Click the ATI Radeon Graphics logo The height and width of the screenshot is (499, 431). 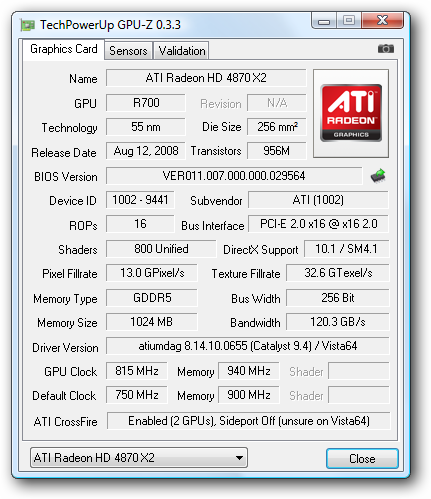click(x=351, y=113)
